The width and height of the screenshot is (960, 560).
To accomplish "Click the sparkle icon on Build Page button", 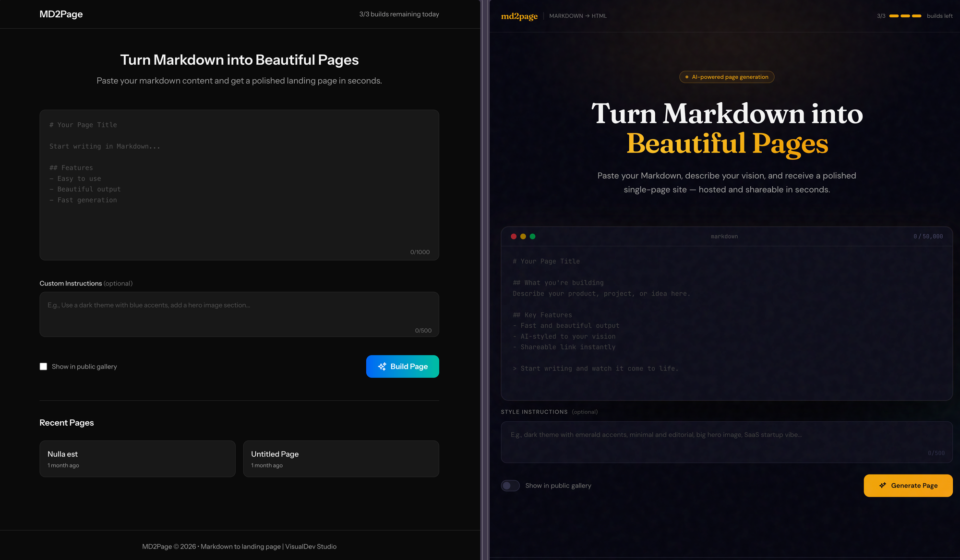I will click(x=382, y=367).
